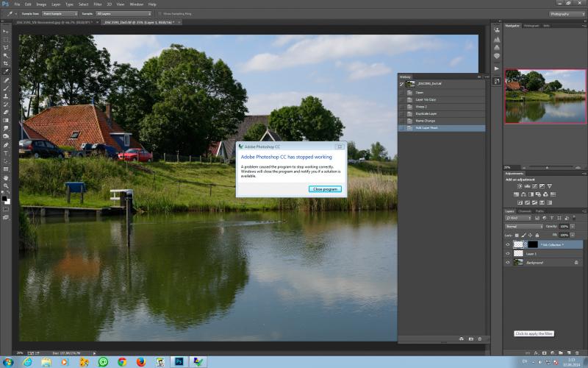Toggle lock transparent pixels
This screenshot has width=588, height=368.
click(x=517, y=235)
